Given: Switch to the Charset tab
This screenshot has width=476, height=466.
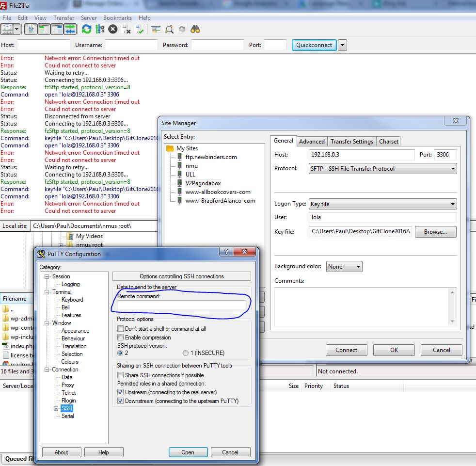Looking at the screenshot, I should coord(389,141).
